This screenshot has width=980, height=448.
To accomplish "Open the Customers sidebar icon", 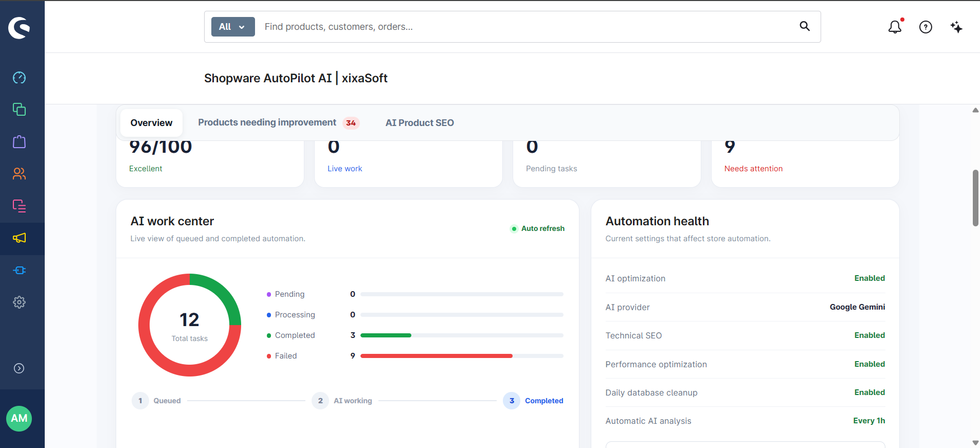I will (19, 174).
